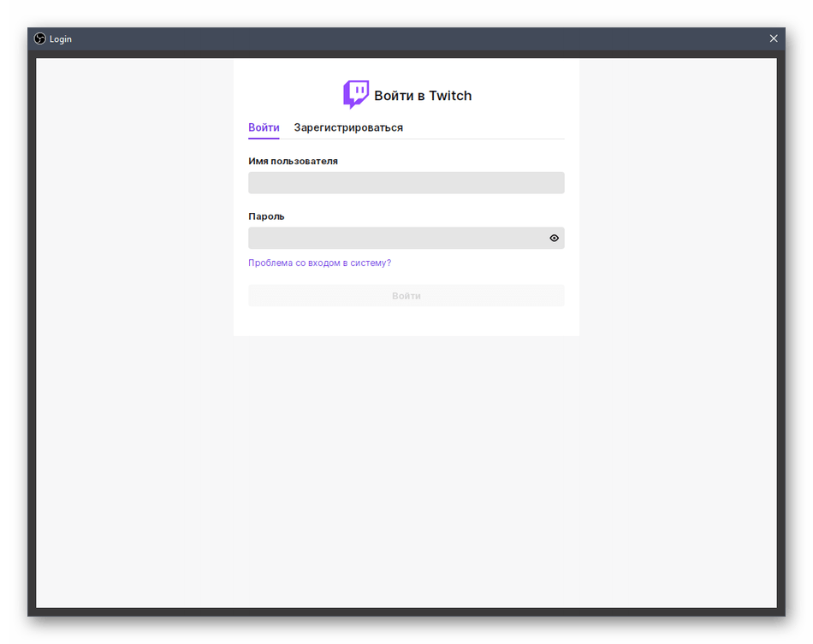
Task: Click the Пароль field label
Action: [x=266, y=216]
